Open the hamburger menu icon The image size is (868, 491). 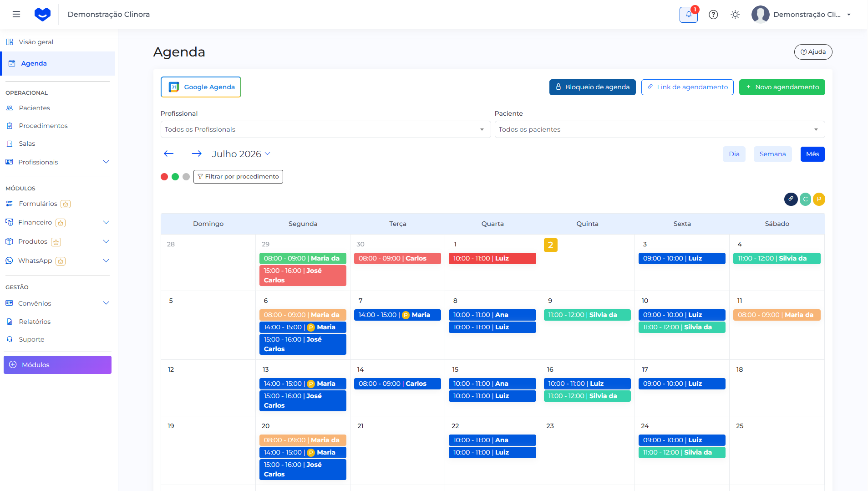click(x=16, y=14)
